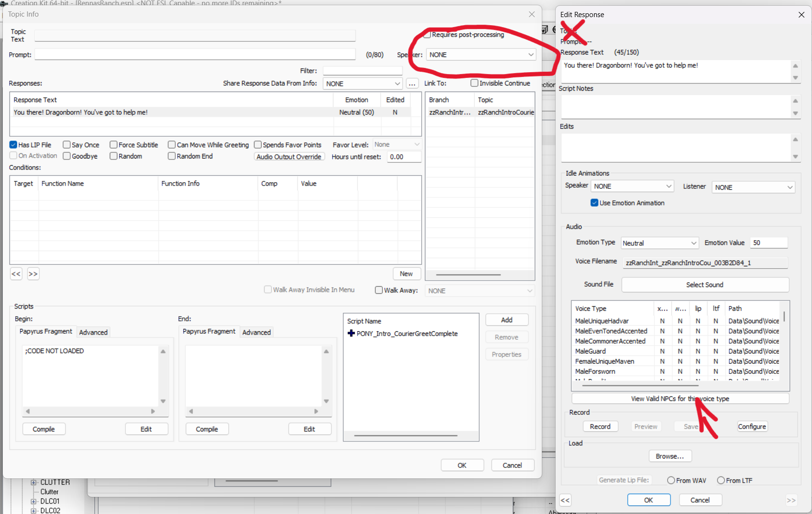Check Can Move While Greeting

pos(172,145)
